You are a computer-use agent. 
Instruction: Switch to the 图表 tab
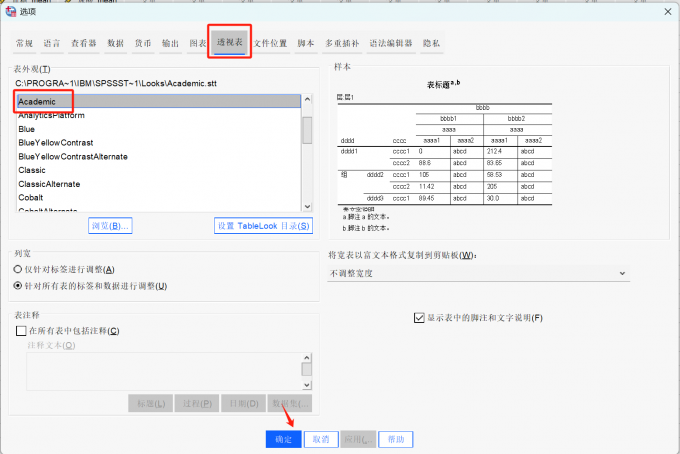click(197, 43)
